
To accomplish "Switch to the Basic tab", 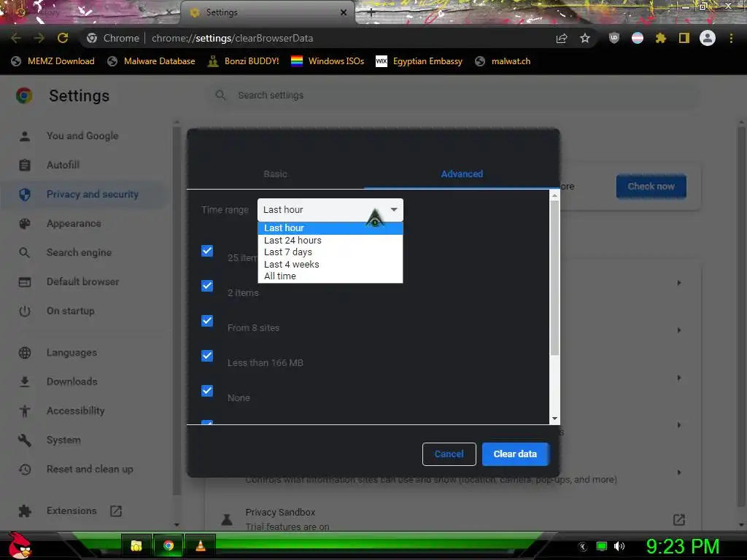I will pos(275,174).
